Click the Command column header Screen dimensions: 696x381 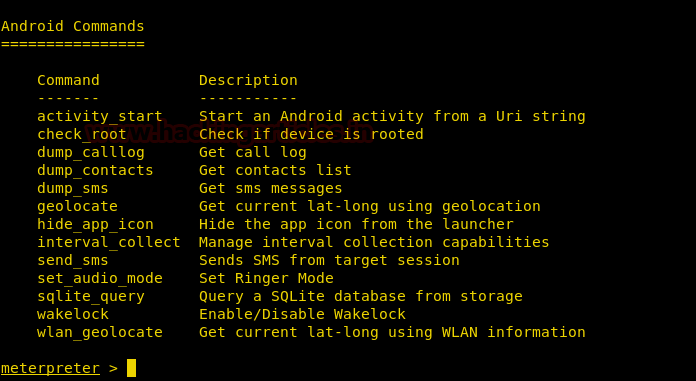coord(68,80)
